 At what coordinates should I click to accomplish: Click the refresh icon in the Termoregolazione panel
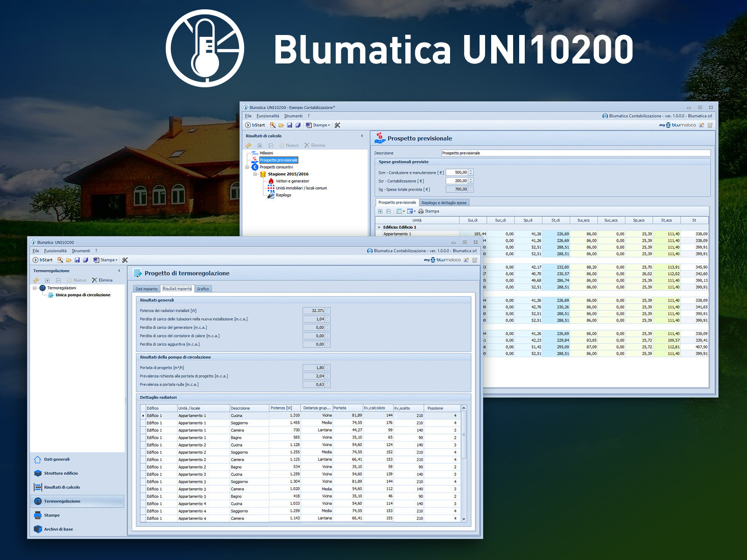point(36,280)
